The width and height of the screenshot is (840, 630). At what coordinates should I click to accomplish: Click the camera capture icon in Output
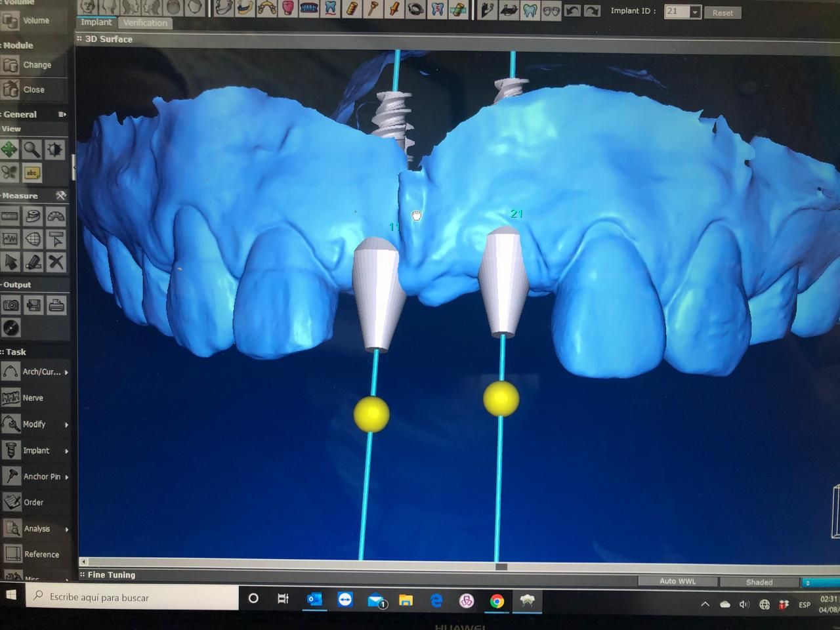pyautogui.click(x=10, y=305)
